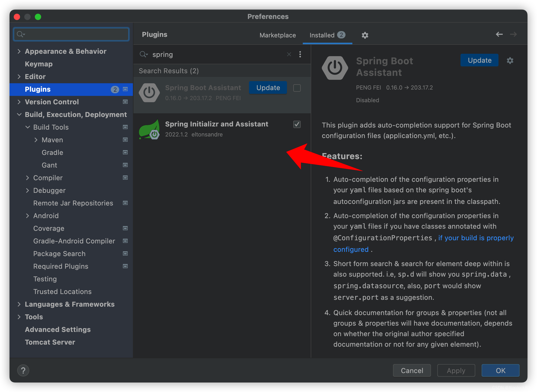Focus the settings search field in sidebar
This screenshot has width=537, height=392.
[71, 34]
